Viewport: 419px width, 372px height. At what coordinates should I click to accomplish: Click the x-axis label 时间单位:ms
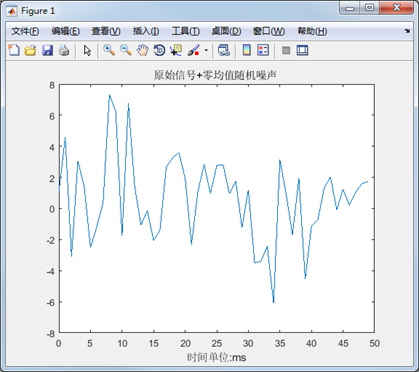(x=216, y=358)
